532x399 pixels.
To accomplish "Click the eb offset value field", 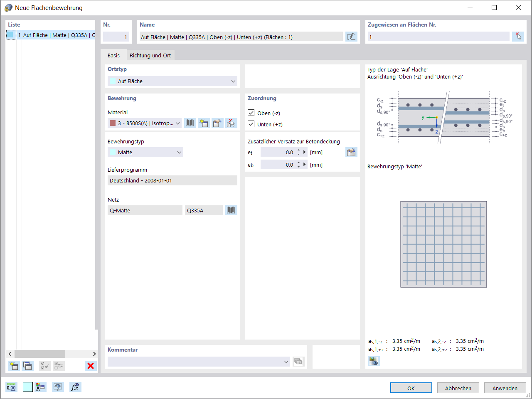I will coord(278,165).
